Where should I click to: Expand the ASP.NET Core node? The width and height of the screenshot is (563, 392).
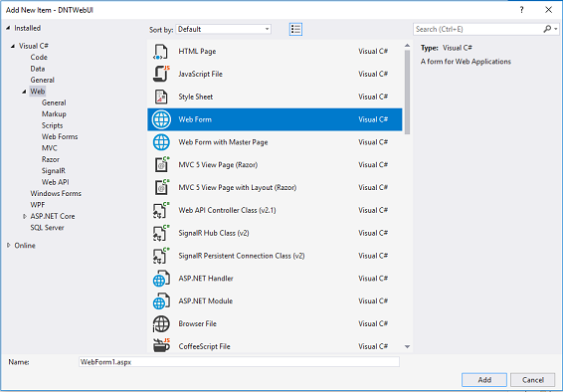pyautogui.click(x=25, y=216)
